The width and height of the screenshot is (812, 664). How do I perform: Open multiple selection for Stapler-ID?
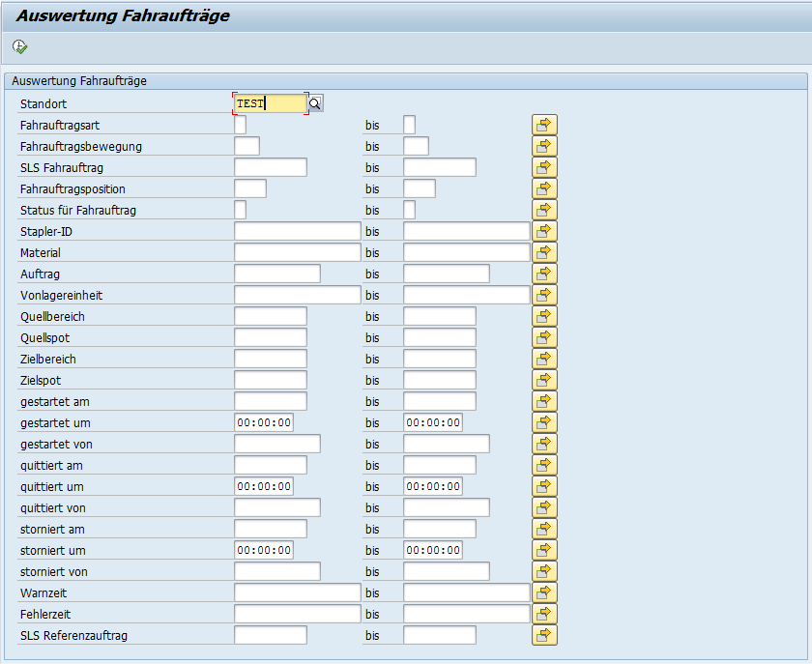click(544, 231)
